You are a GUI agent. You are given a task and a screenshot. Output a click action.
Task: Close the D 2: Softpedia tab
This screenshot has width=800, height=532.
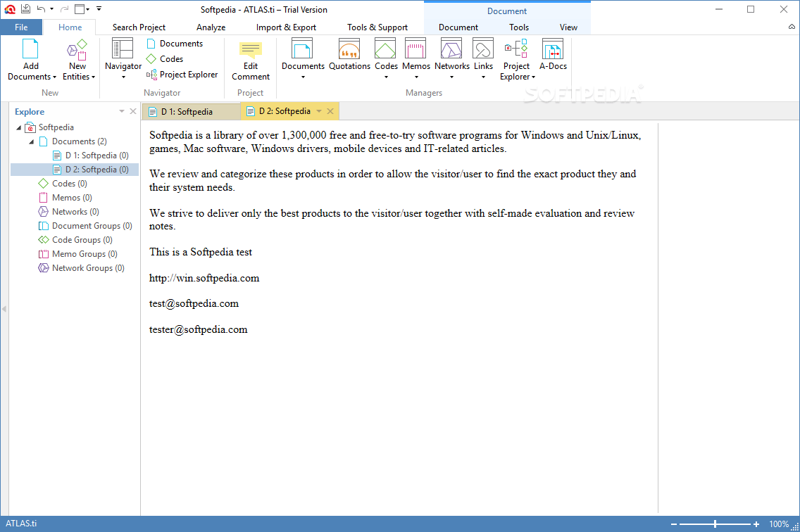[330, 111]
